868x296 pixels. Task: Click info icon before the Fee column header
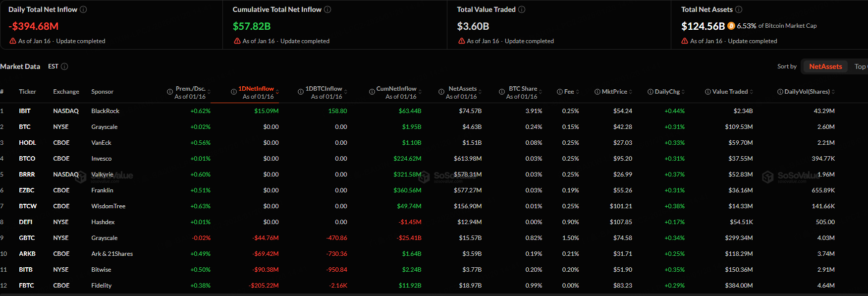click(560, 92)
